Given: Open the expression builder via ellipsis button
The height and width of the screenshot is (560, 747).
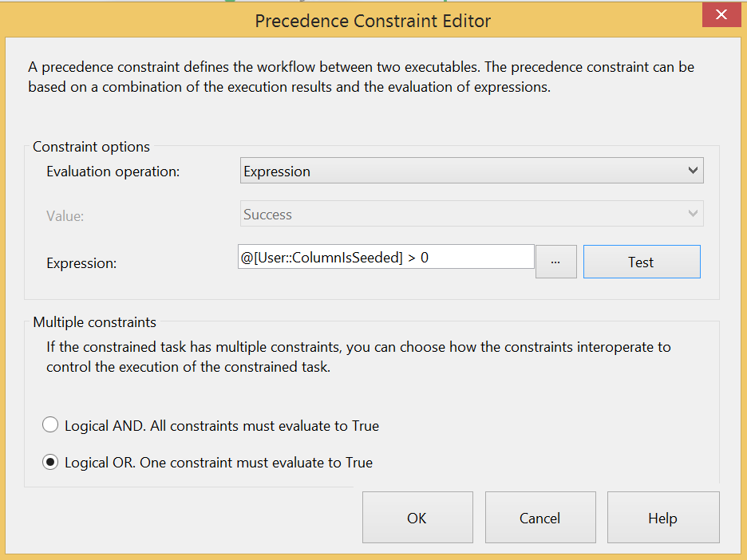Looking at the screenshot, I should click(555, 262).
